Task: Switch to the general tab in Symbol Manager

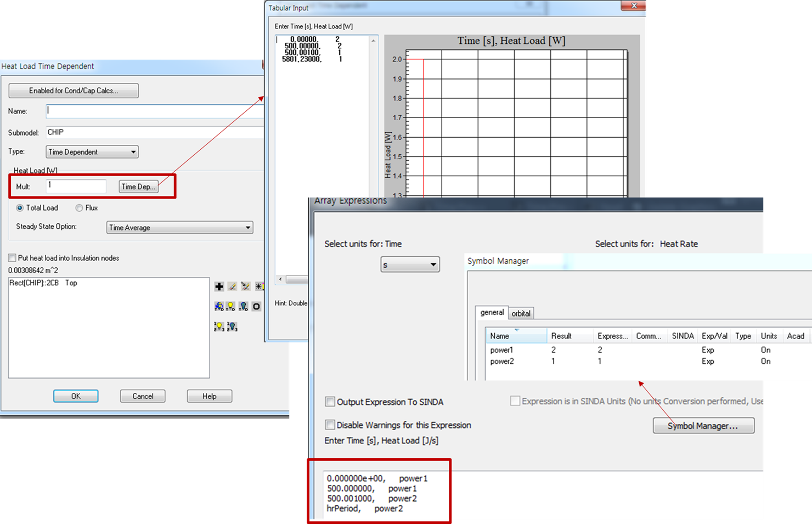Action: point(492,312)
